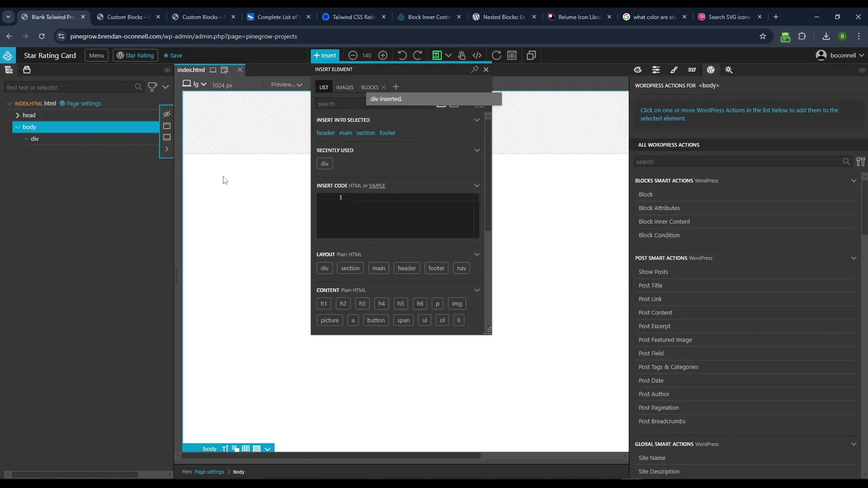Click the Star Rating WordPress button
This screenshot has height=488, width=868.
(x=135, y=55)
